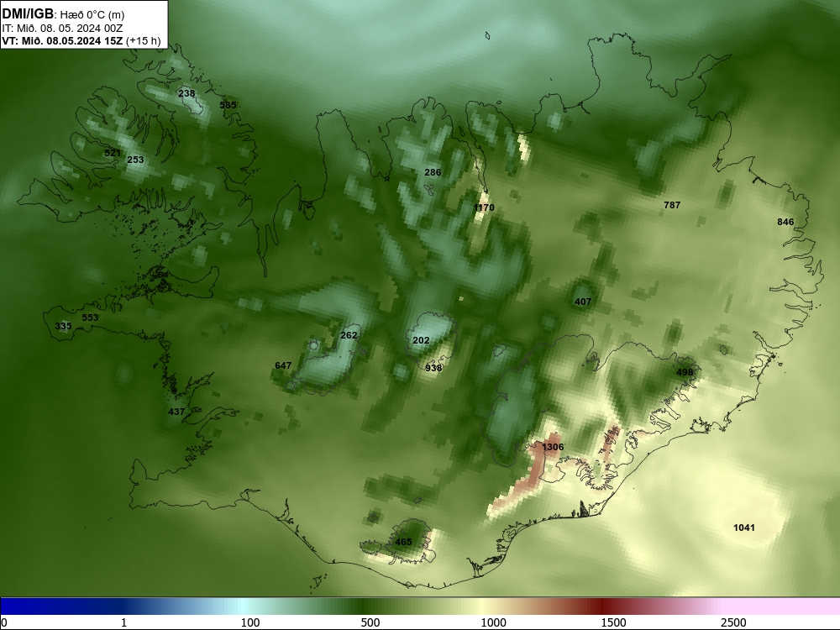Screen dimensions: 840x630
Task: Click the 498 label in the east
Action: coord(685,372)
